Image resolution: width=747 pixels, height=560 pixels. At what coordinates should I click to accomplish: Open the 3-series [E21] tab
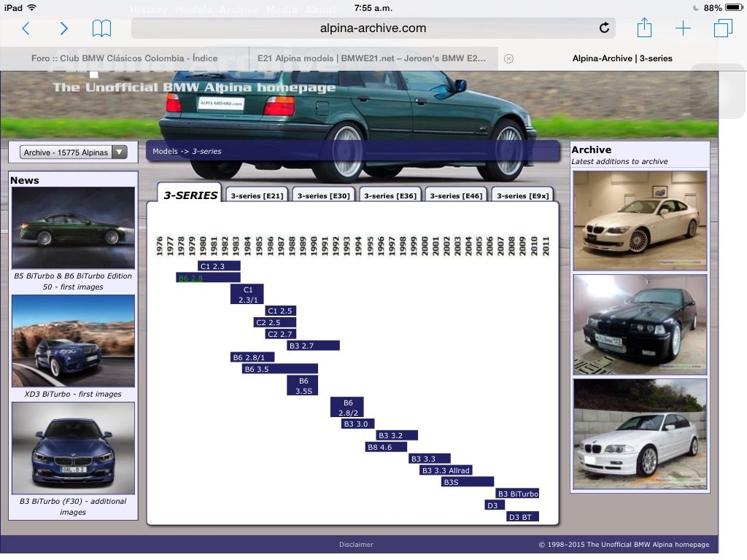point(258,195)
